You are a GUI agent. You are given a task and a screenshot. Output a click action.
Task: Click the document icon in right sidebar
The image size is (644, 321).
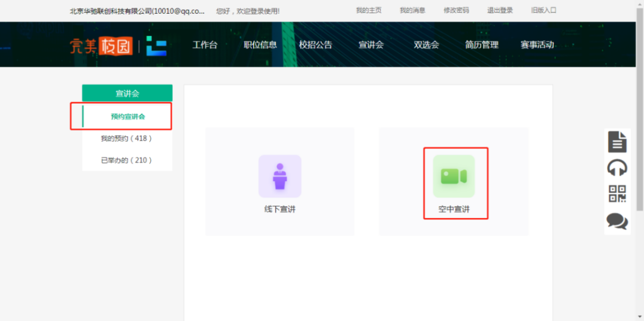coord(617,142)
